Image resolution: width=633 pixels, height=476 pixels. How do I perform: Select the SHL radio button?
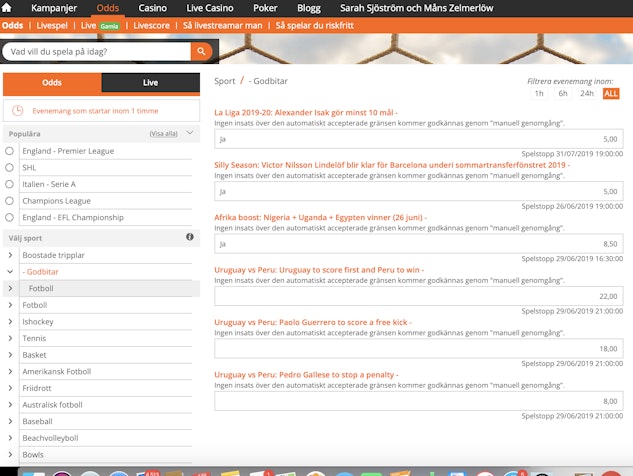pos(10,168)
